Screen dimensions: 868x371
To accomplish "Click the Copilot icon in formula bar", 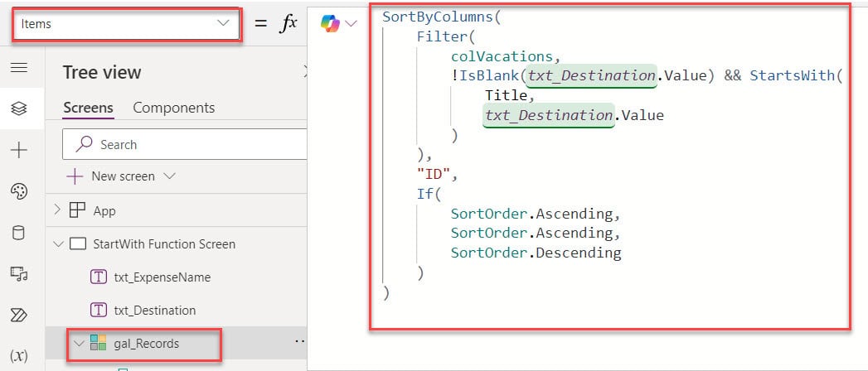I will [x=331, y=24].
